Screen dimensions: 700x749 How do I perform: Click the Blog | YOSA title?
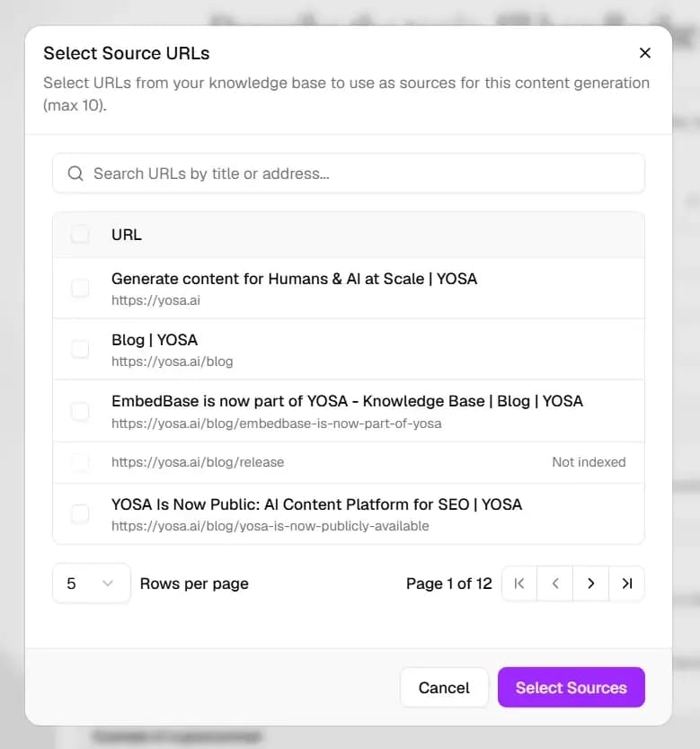(x=155, y=340)
